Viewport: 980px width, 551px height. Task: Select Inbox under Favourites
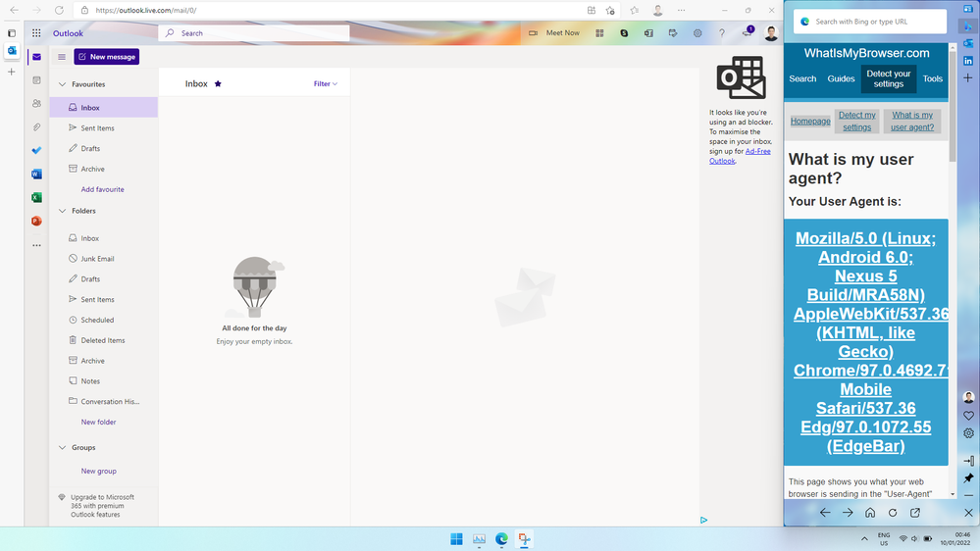tap(104, 108)
